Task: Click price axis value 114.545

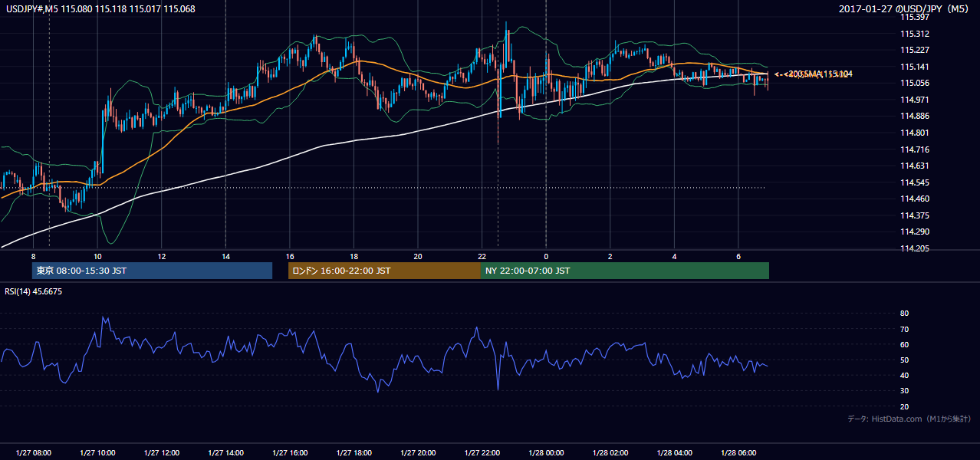Action: click(x=915, y=182)
